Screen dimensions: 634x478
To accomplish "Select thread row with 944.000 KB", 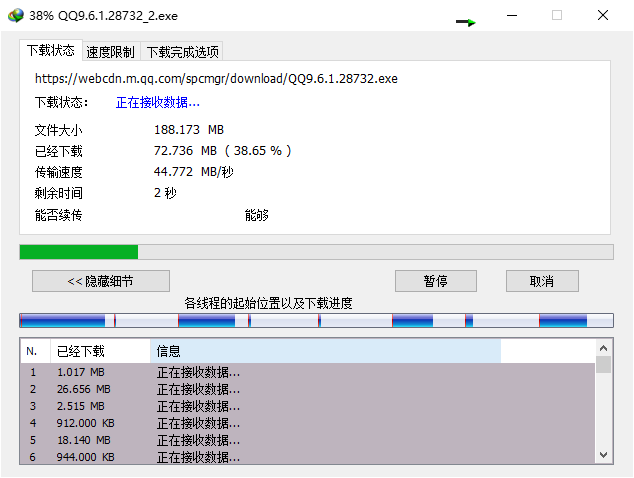I will tap(308, 456).
